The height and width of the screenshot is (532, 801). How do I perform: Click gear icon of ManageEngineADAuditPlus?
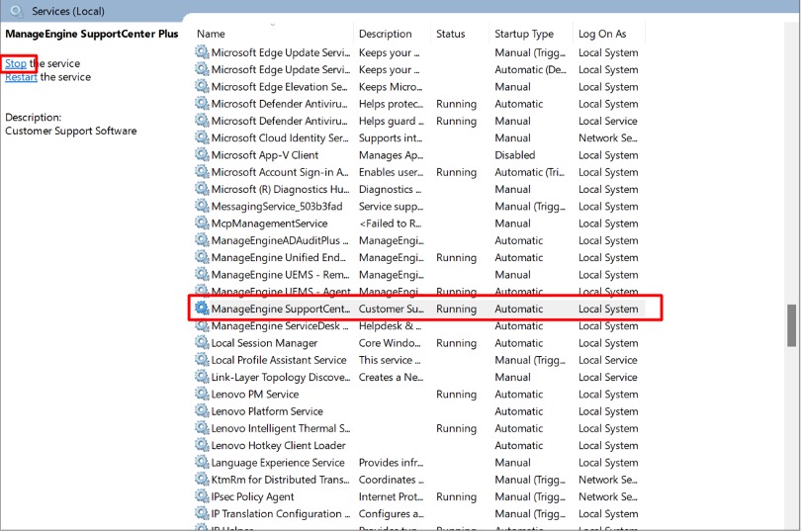(202, 240)
